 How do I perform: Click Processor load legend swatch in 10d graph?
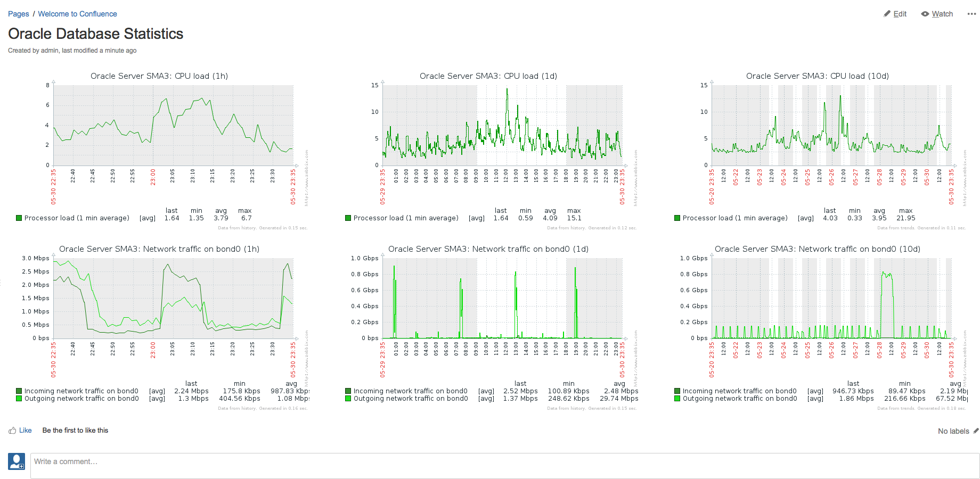(x=677, y=218)
